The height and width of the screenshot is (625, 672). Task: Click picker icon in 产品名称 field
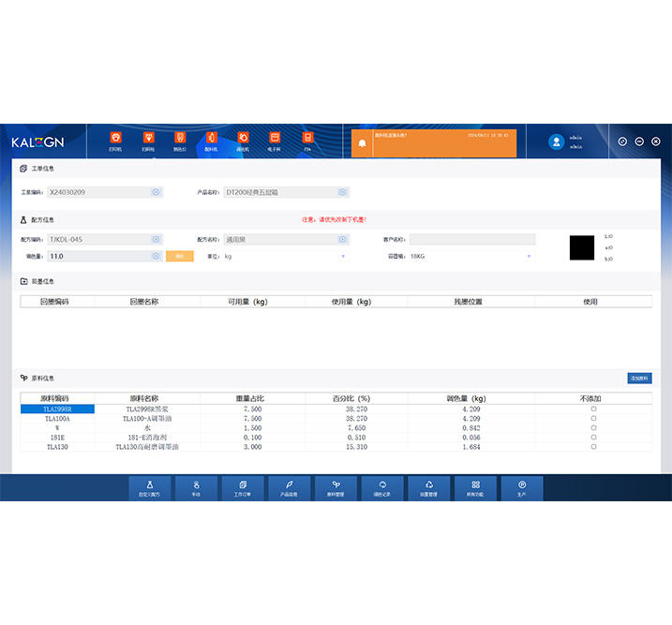tap(342, 192)
